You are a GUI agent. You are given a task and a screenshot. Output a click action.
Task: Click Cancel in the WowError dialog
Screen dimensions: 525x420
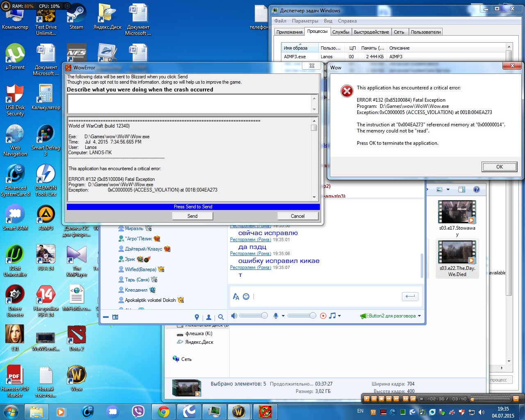298,216
